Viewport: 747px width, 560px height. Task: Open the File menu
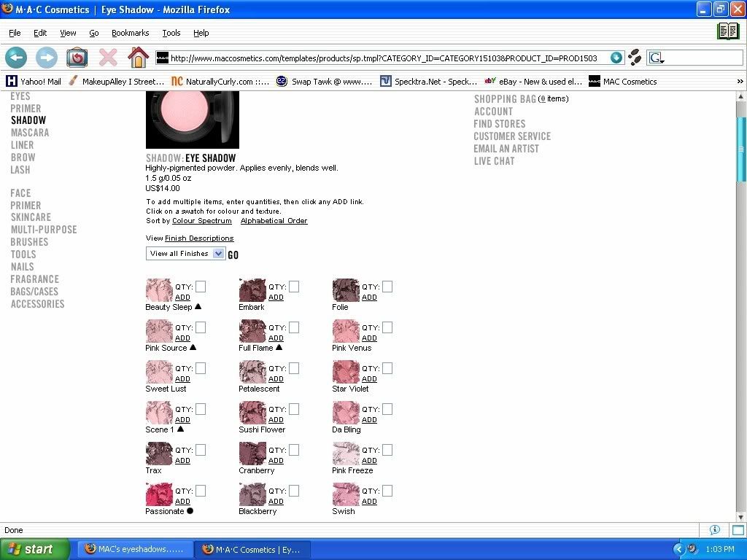click(x=15, y=33)
